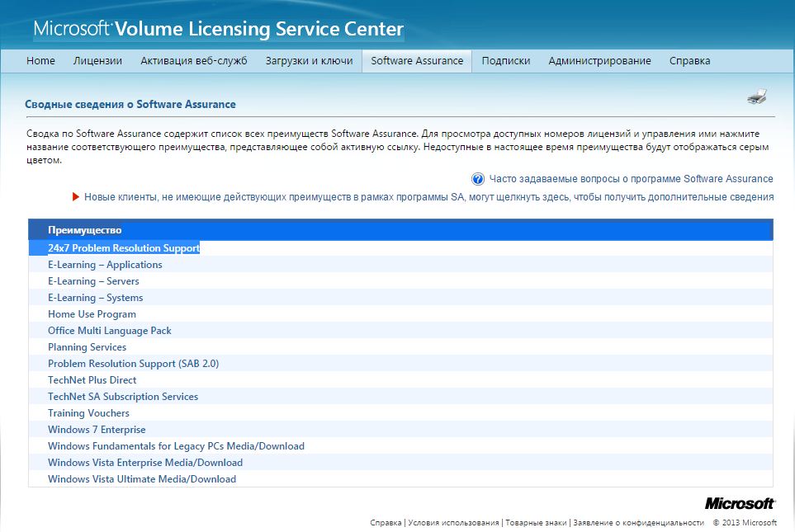This screenshot has width=795, height=532.
Task: Open E-Learning – Applications benefit
Action: [x=105, y=265]
